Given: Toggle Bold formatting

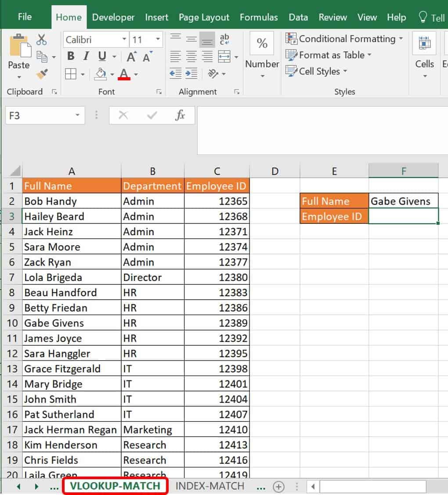Looking at the screenshot, I should [x=70, y=57].
